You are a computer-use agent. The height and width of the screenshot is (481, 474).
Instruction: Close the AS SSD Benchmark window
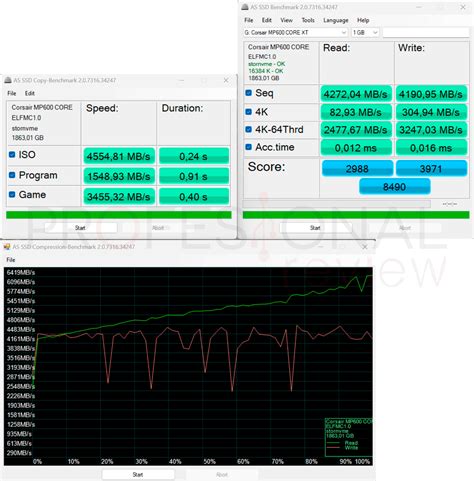[463, 7]
